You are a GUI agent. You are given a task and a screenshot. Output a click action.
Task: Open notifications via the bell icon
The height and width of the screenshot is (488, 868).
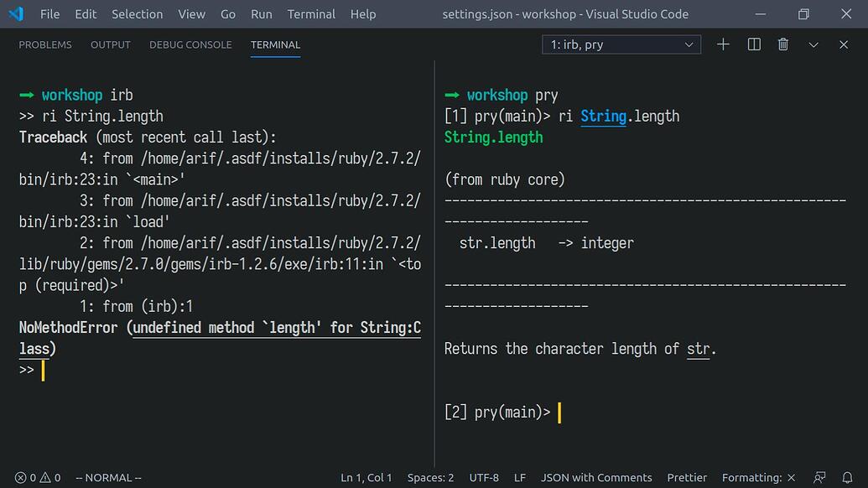pyautogui.click(x=845, y=477)
